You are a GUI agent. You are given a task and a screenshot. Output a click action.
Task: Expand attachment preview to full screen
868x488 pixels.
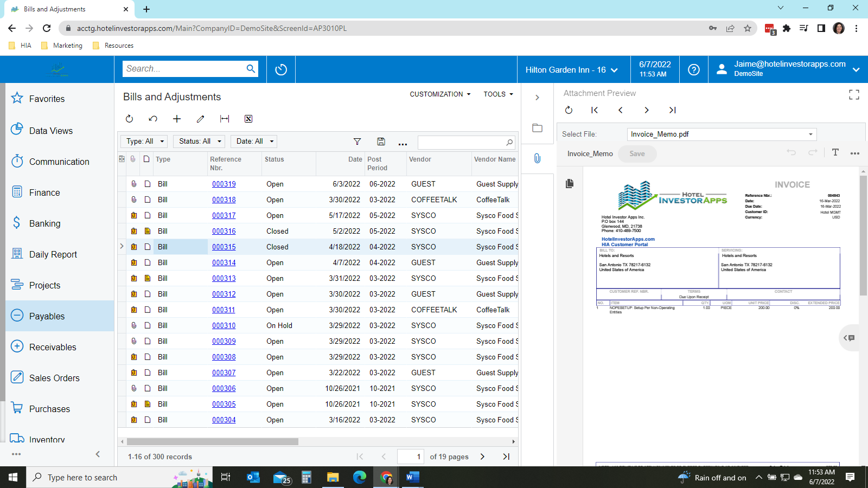(854, 95)
